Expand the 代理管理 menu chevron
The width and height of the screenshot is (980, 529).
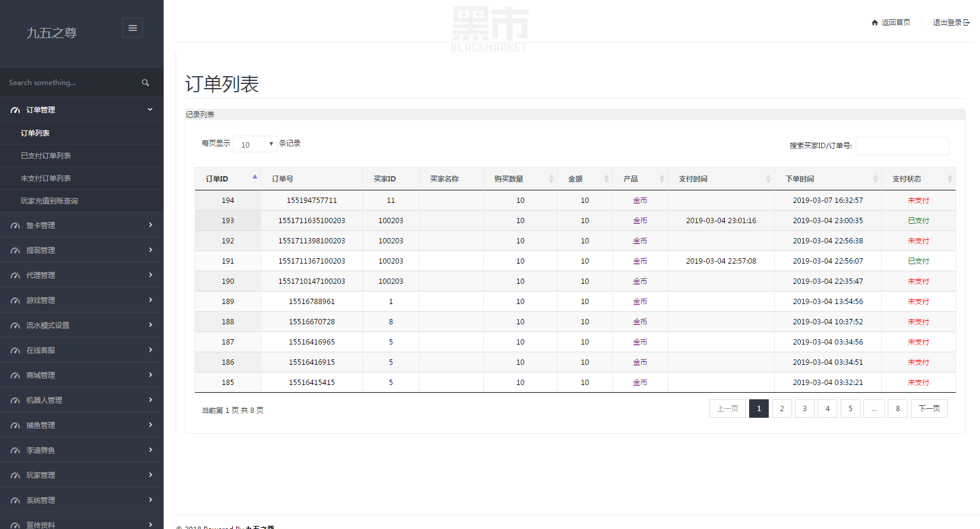pyautogui.click(x=151, y=275)
